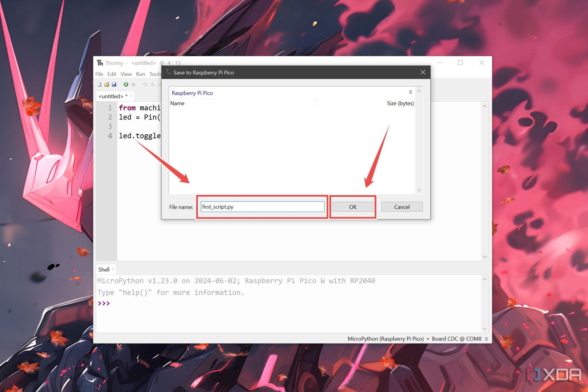
Task: Click the Run script icon in toolbar
Action: [x=124, y=85]
